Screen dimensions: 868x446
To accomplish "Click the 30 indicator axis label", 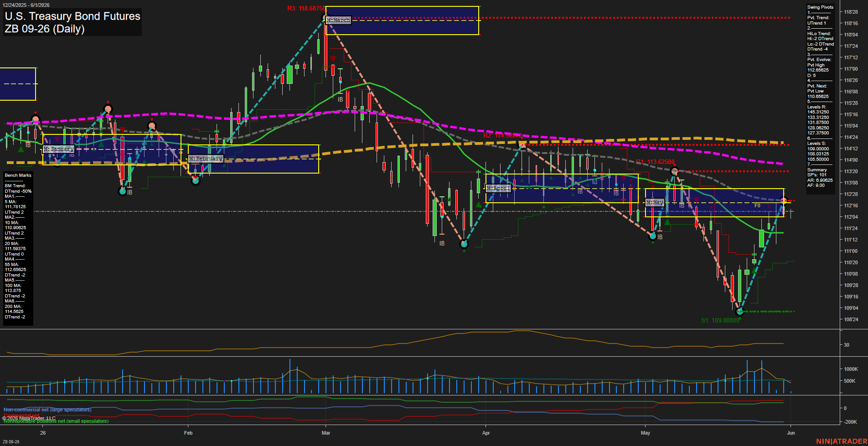I will click(847, 345).
